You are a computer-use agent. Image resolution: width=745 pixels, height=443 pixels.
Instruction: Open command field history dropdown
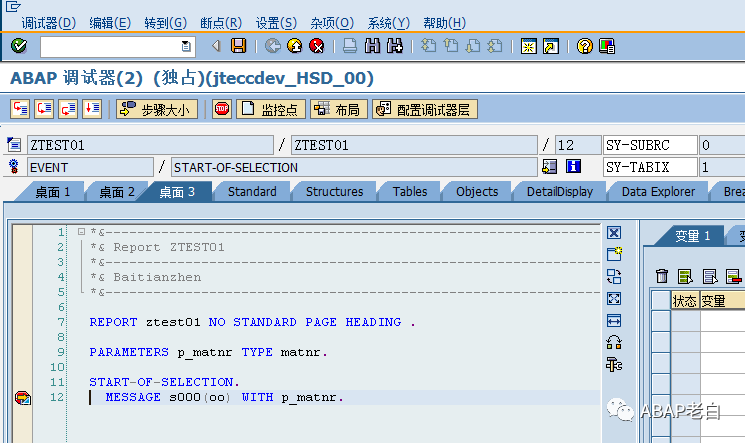[186, 46]
